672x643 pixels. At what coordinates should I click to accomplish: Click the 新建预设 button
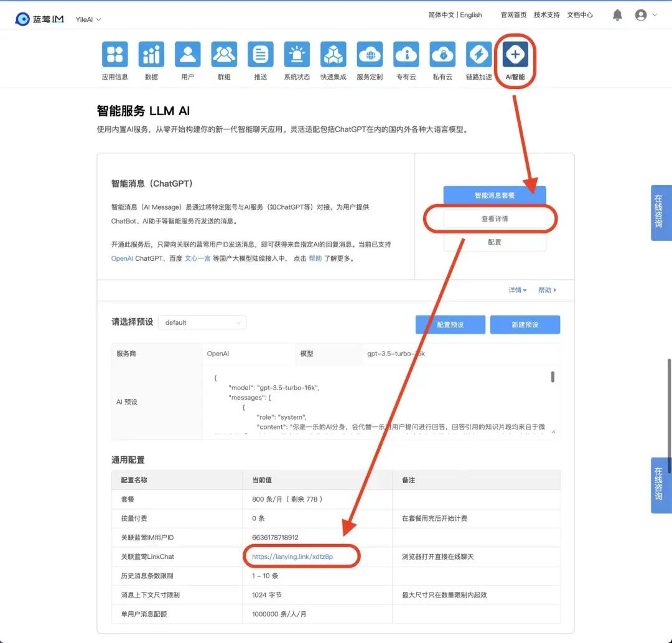pyautogui.click(x=525, y=324)
